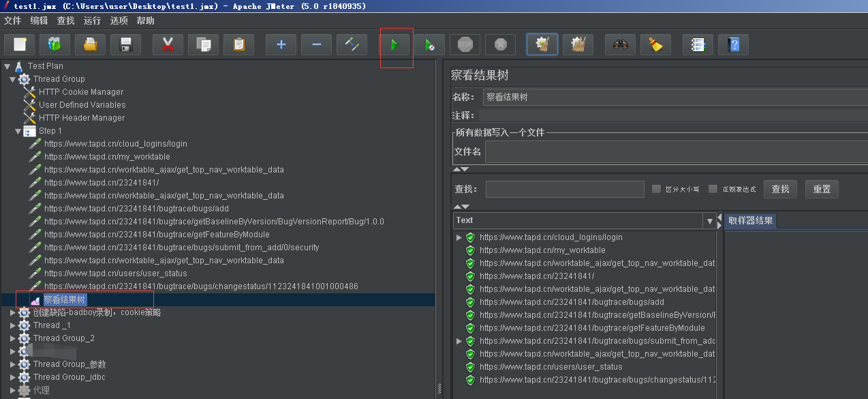The height and width of the screenshot is (399, 868).
Task: Open the 文件 menu
Action: click(13, 21)
